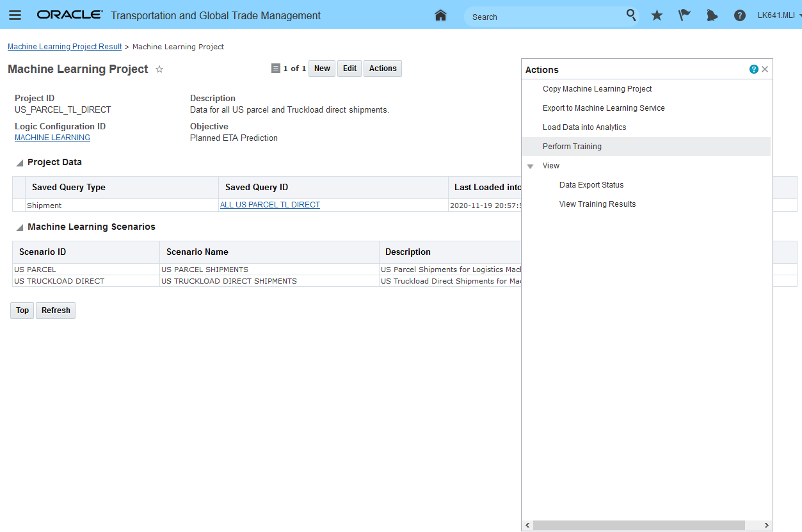Click the Scenario Name column header
The height and width of the screenshot is (532, 802).
[x=269, y=252]
